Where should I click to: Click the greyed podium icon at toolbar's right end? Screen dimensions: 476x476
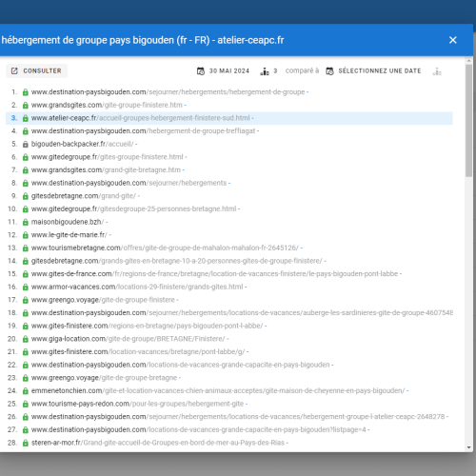[x=437, y=71]
